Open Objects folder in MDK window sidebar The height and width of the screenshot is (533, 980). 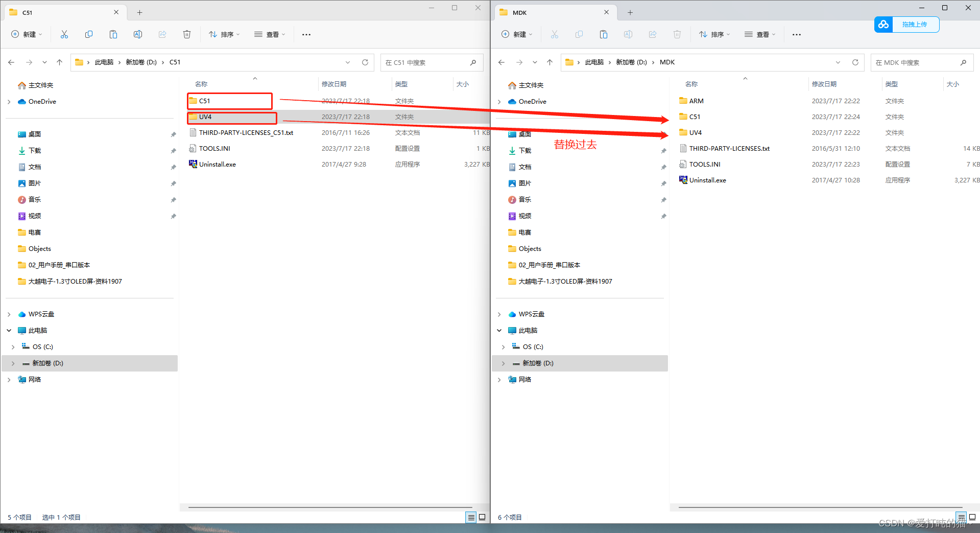(524, 249)
